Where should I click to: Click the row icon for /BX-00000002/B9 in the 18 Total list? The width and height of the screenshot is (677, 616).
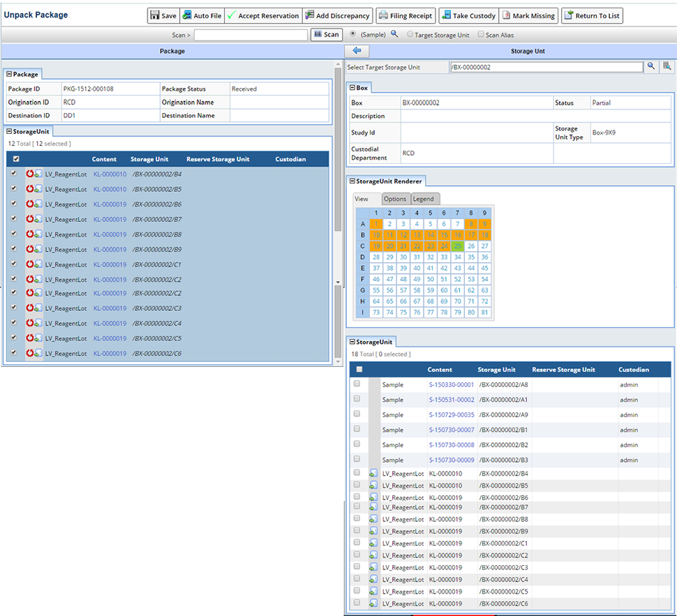pos(373,531)
